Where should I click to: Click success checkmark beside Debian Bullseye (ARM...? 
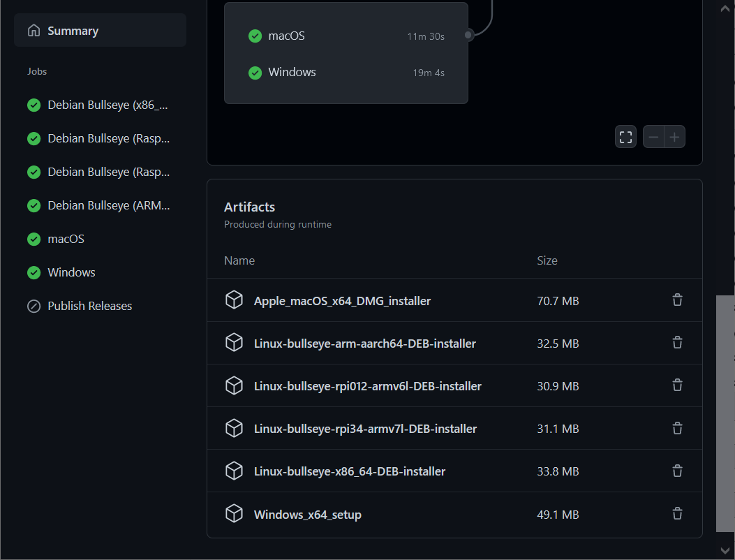pyautogui.click(x=34, y=205)
